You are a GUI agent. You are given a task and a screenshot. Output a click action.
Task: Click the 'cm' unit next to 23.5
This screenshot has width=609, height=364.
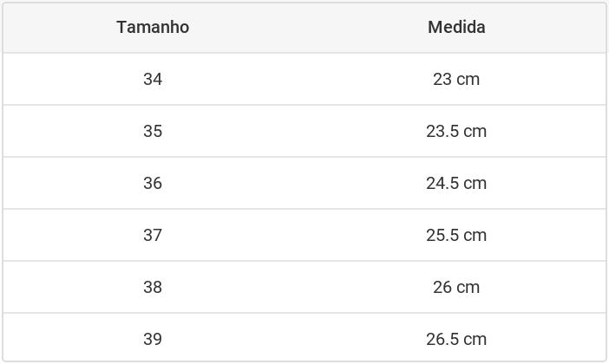click(475, 132)
